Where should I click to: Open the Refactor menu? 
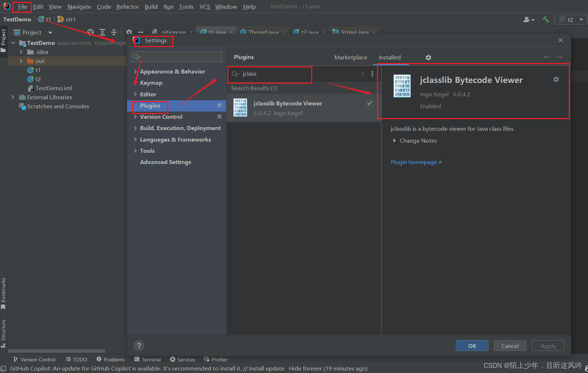(127, 7)
